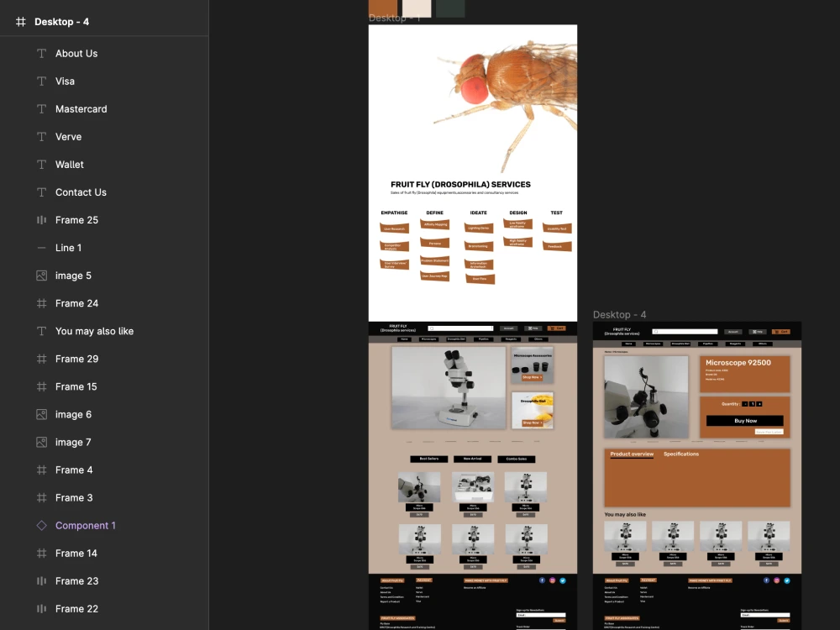Select the image 7 layer
The width and height of the screenshot is (840, 630).
click(104, 443)
